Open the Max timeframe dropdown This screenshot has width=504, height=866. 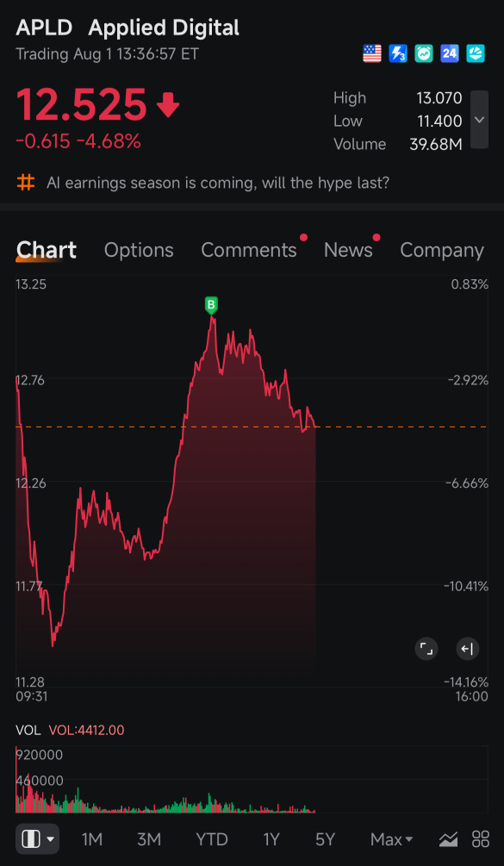pos(391,839)
